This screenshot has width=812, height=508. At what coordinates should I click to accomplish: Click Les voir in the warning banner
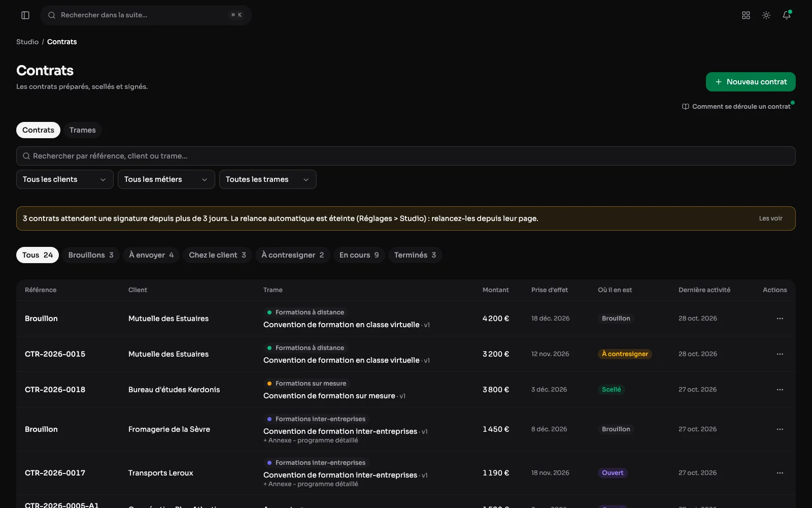coord(770,218)
